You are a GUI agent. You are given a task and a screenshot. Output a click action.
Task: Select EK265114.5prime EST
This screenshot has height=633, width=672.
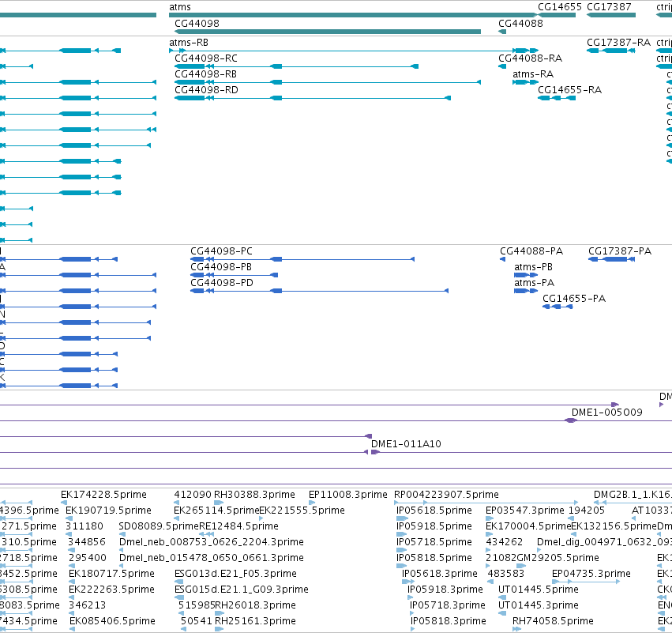point(216,511)
